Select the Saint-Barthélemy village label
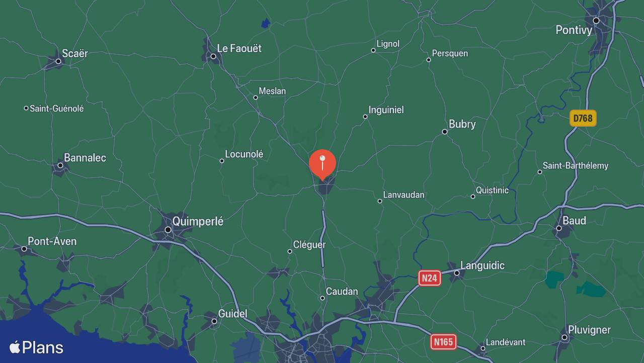 [576, 165]
